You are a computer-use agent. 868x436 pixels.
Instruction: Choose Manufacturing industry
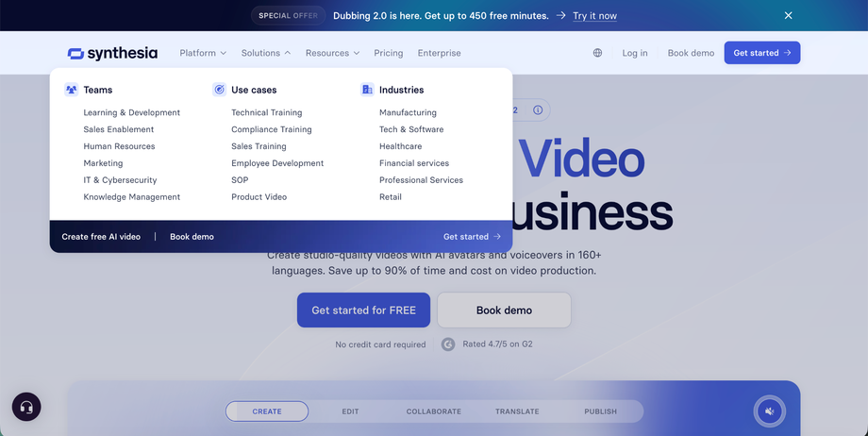point(408,112)
